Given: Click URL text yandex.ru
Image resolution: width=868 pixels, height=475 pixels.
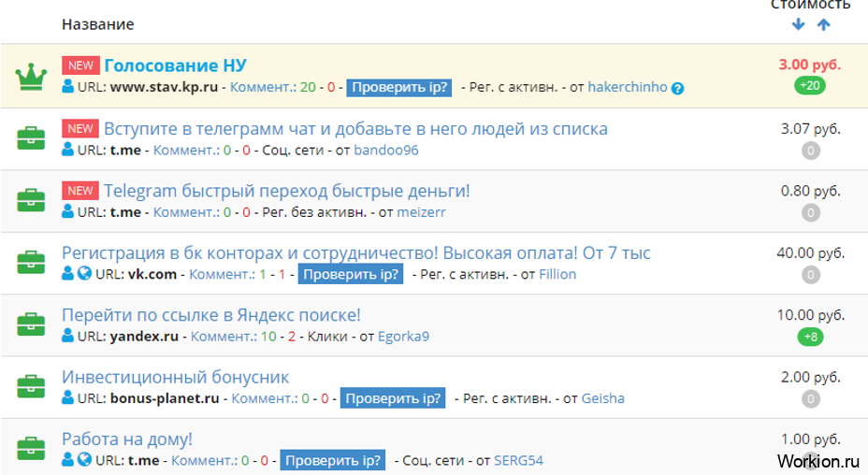Looking at the screenshot, I should point(144,336).
